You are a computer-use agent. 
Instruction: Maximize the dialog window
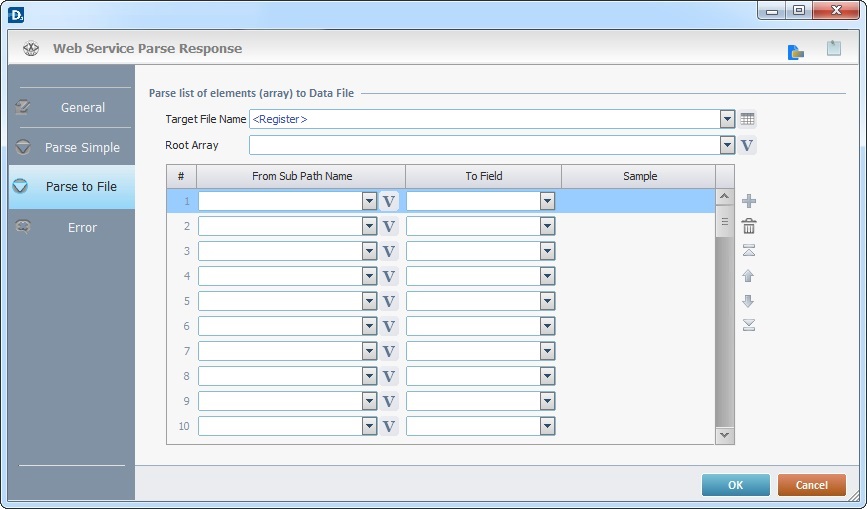point(799,11)
